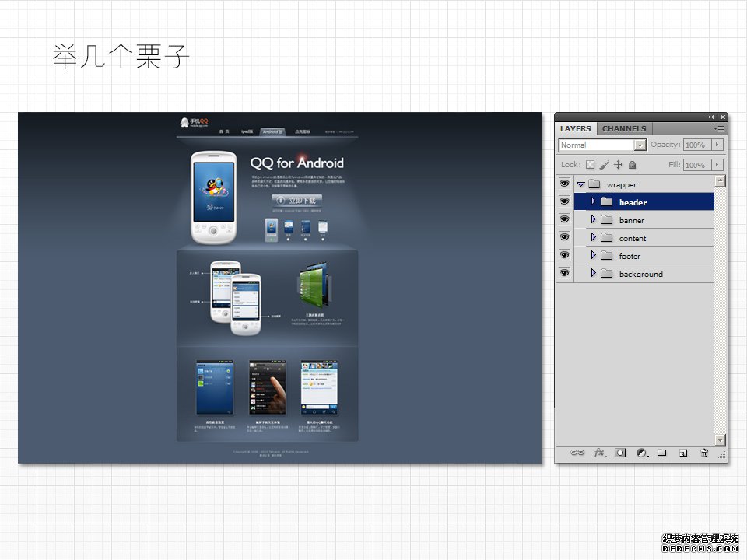Select the banner layer name
Viewport: 747px width, 560px height.
[632, 220]
